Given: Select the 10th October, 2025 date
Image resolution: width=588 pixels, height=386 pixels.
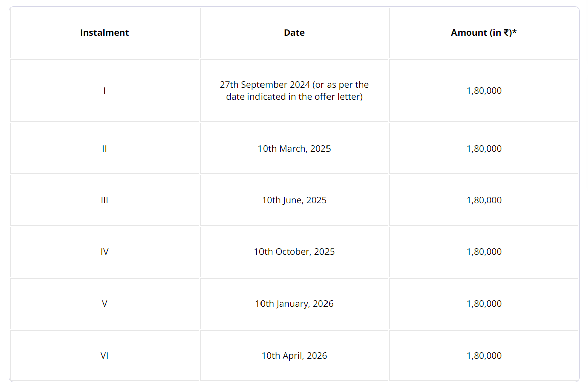Looking at the screenshot, I should pos(294,252).
